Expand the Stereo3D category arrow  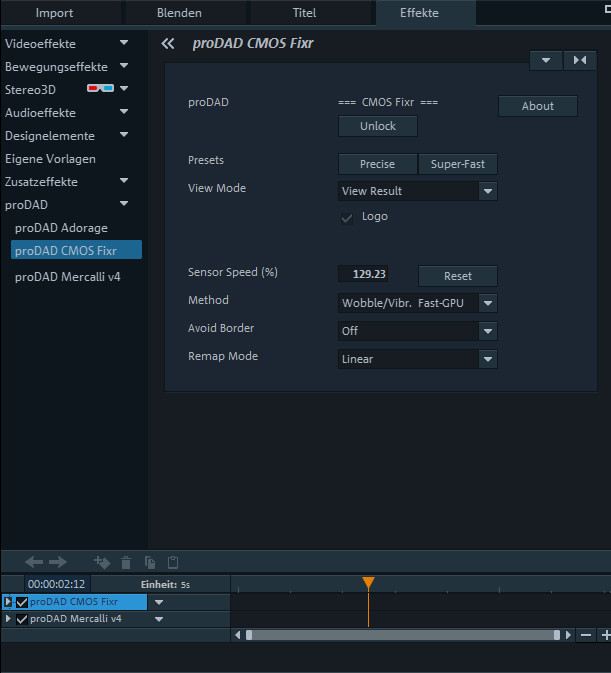(124, 88)
